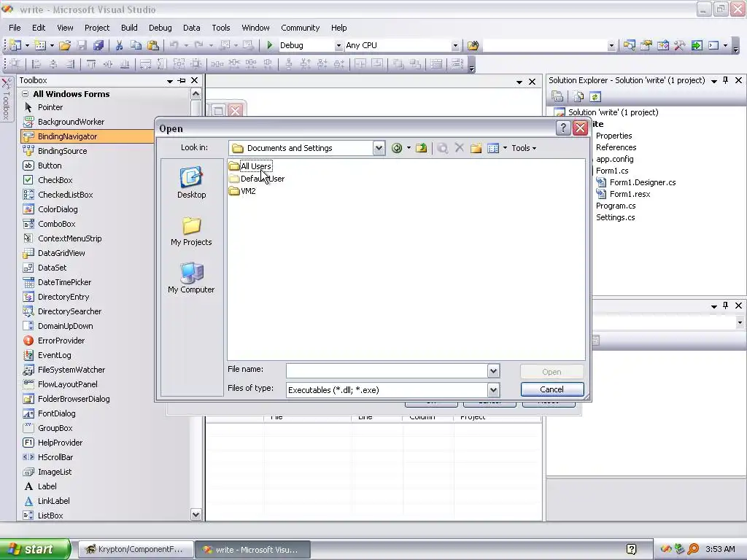This screenshot has height=560, width=747.
Task: Open the Debug configuration dropdown
Action: pyautogui.click(x=338, y=45)
